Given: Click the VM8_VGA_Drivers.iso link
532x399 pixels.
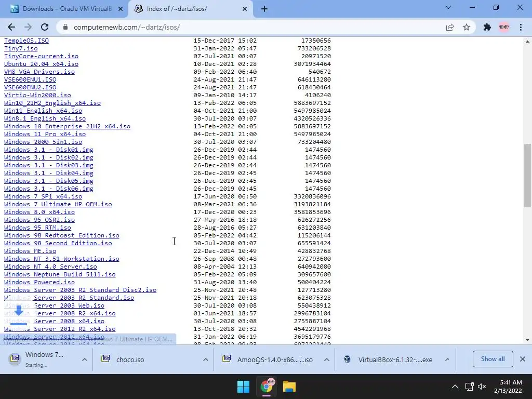Looking at the screenshot, I should 39,72.
